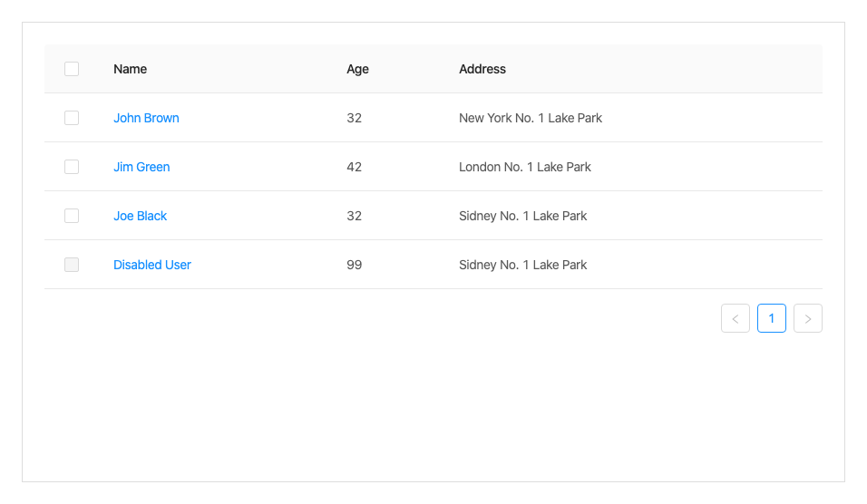Screen dimensions: 867x504
Task: Check the John Brown row checkbox
Action: coord(72,118)
